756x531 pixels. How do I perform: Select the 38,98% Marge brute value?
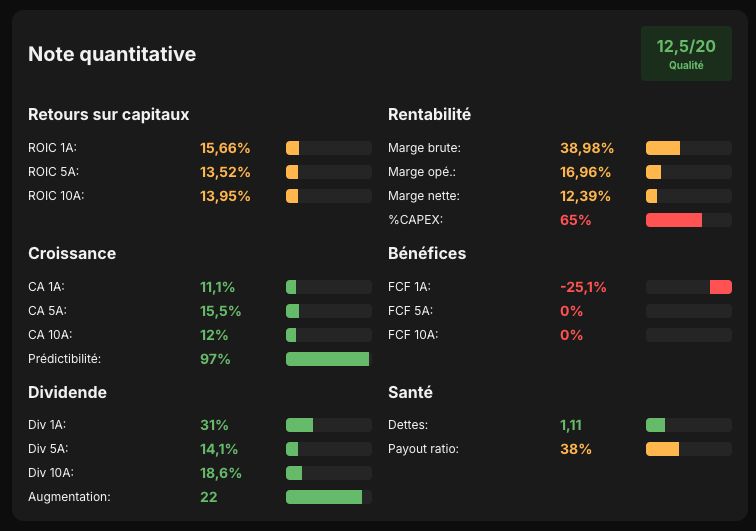[587, 148]
